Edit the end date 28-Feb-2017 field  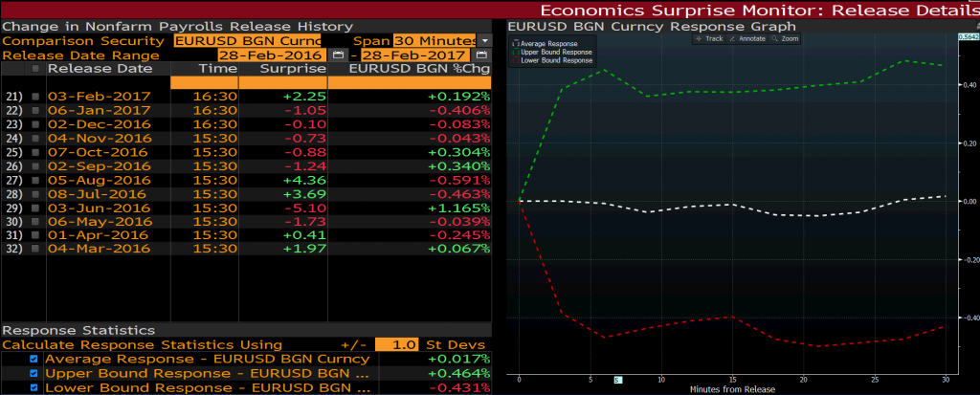(415, 55)
